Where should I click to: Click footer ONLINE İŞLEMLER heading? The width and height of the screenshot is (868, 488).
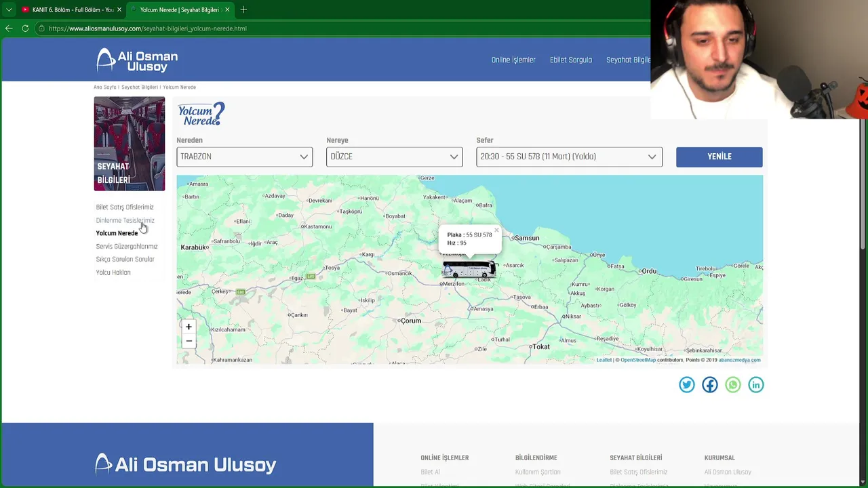(445, 458)
